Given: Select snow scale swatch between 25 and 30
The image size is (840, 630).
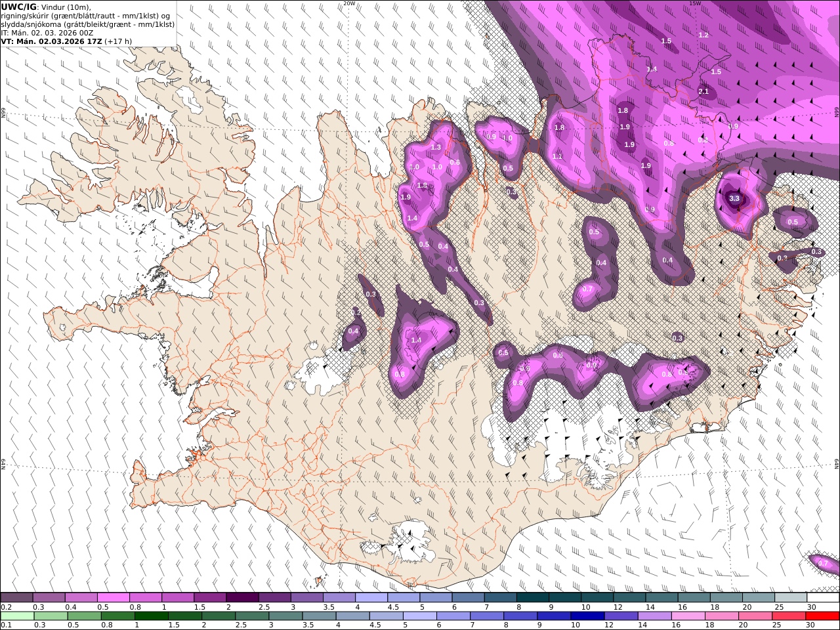Looking at the screenshot, I should [x=791, y=598].
